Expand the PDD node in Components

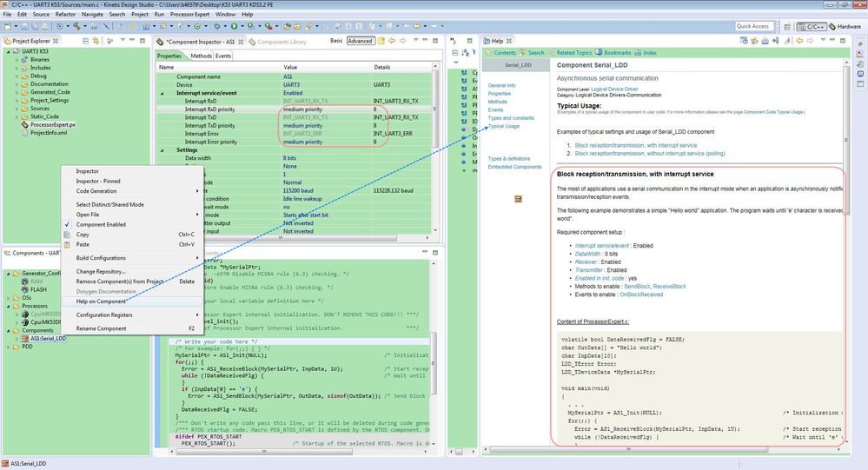9,347
